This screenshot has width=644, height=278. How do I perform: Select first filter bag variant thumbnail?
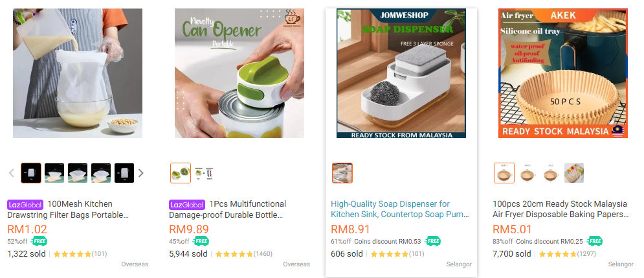point(31,173)
